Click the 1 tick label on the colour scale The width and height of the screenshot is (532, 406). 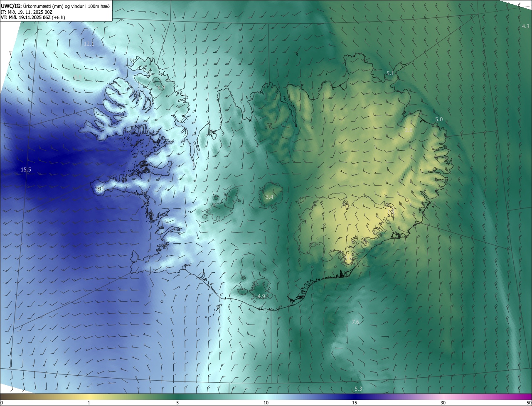tap(89, 403)
